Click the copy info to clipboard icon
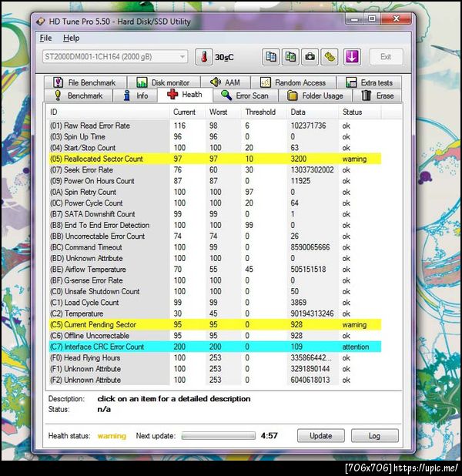Screen dimensions: 462x476 tap(271, 57)
